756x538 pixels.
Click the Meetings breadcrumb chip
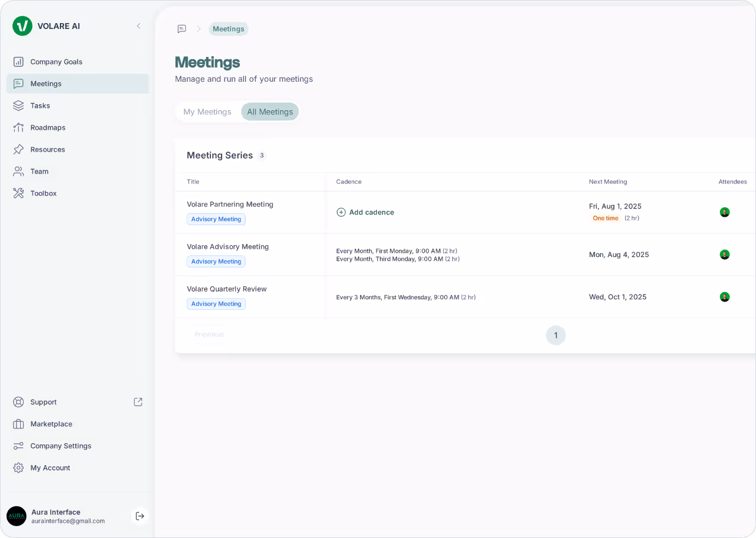click(x=228, y=28)
